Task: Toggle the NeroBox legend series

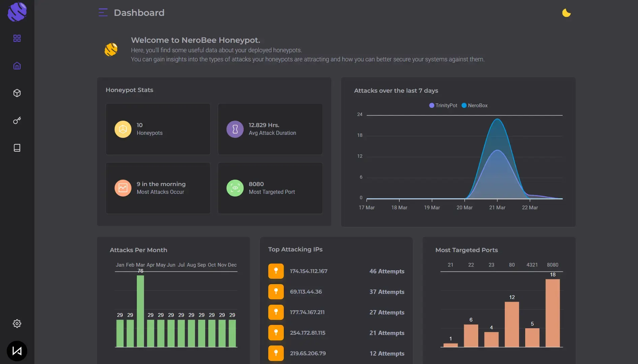Action: (x=475, y=105)
